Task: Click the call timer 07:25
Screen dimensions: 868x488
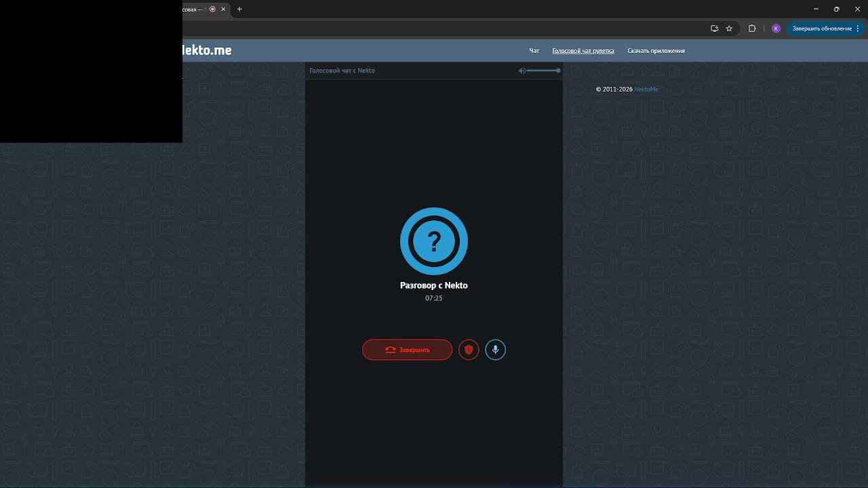Action: tap(434, 298)
